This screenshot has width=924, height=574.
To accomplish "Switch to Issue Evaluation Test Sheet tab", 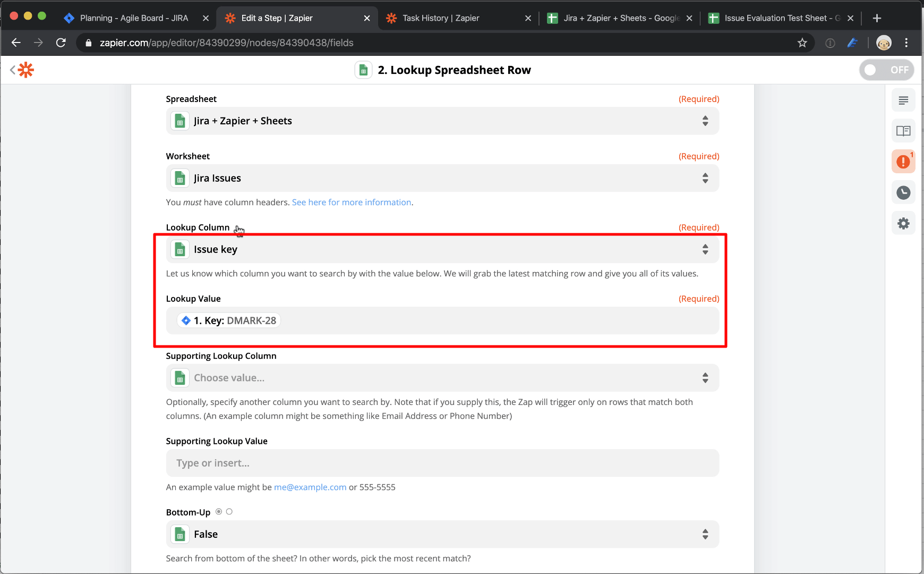I will point(781,18).
